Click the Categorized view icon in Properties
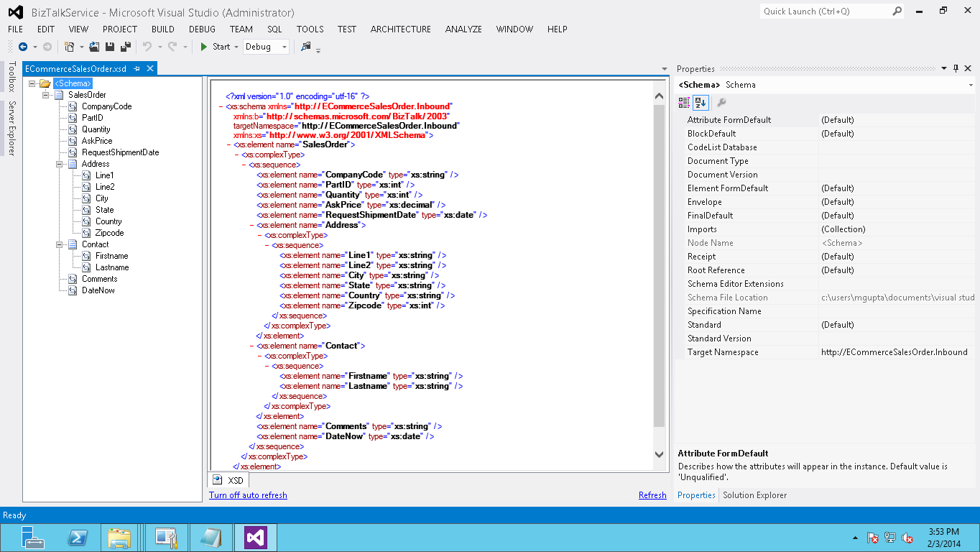Image resolution: width=980 pixels, height=552 pixels. point(685,103)
